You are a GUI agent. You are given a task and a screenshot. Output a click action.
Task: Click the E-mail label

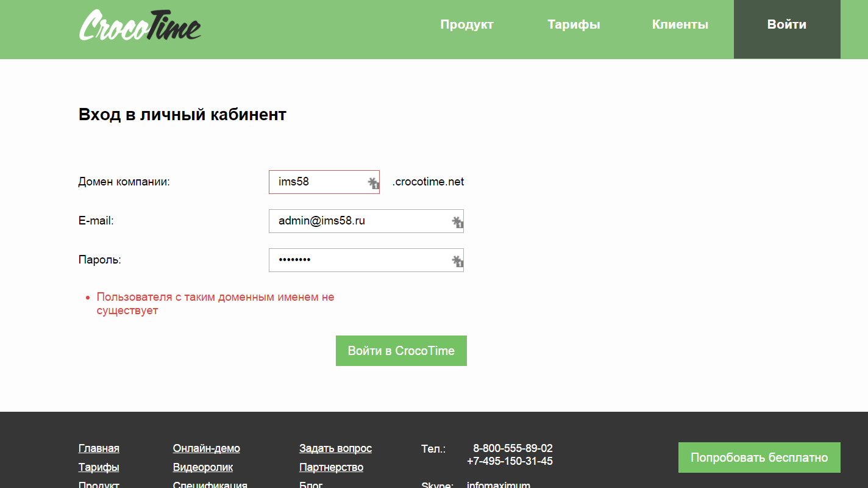pyautogui.click(x=96, y=221)
